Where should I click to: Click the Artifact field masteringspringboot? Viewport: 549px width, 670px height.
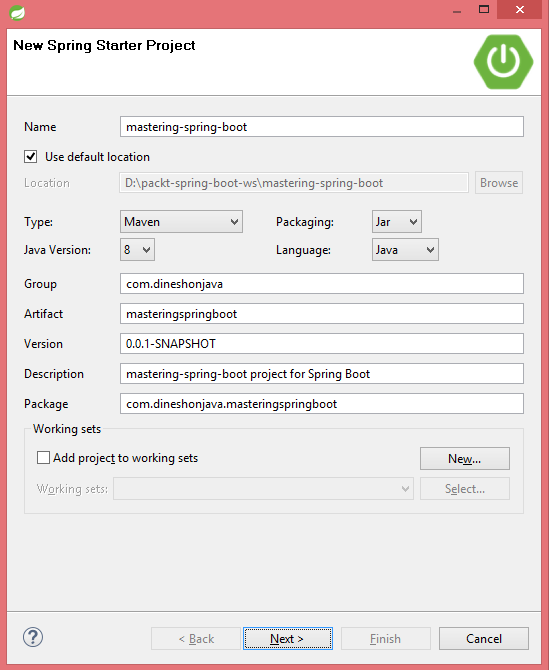322,314
